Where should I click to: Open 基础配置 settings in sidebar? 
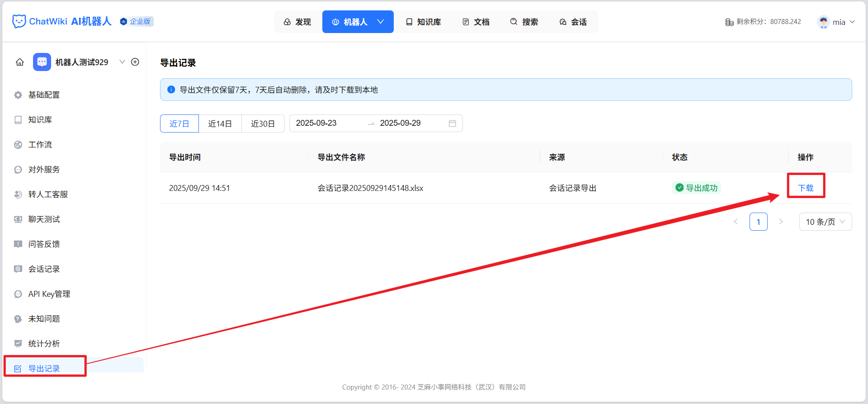coord(74,95)
